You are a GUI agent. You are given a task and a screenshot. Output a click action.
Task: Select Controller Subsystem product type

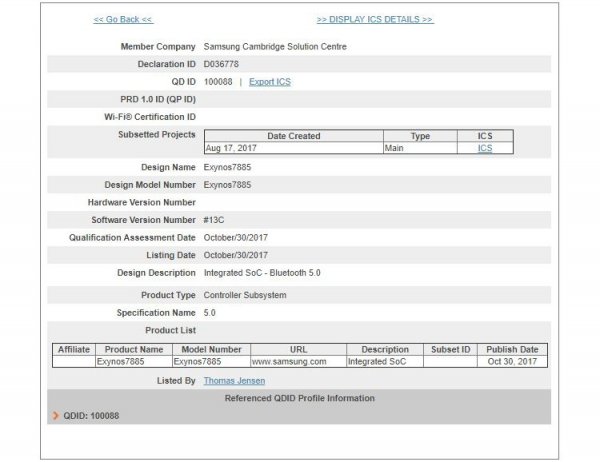[x=245, y=295]
